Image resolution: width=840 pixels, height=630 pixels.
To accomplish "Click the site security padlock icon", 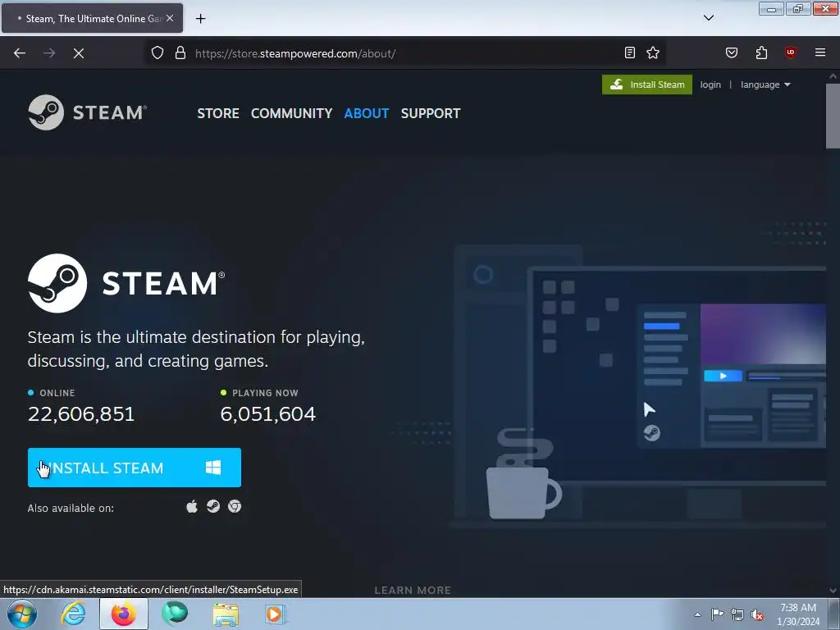I will point(180,53).
